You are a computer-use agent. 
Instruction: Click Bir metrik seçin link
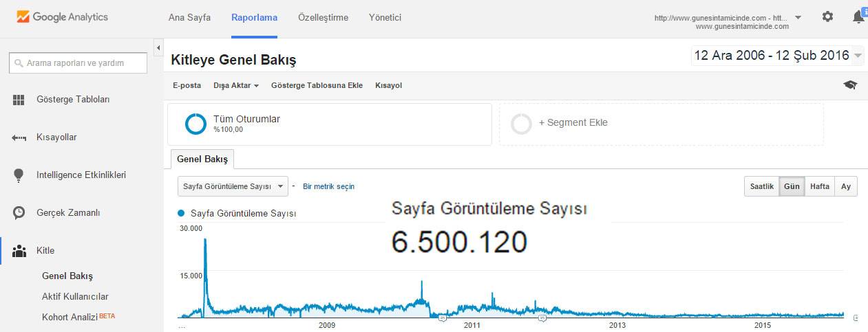(x=328, y=186)
